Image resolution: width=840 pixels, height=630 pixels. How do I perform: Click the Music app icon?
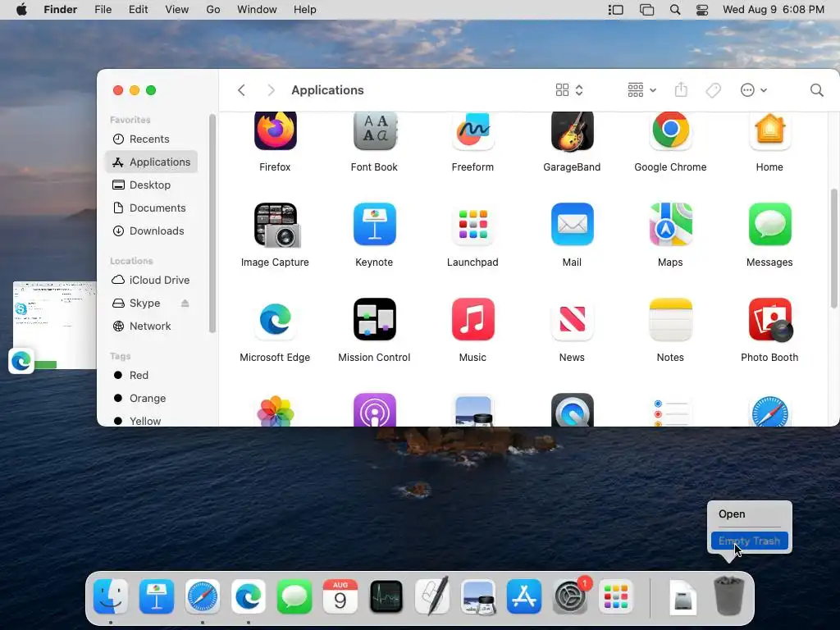point(472,319)
